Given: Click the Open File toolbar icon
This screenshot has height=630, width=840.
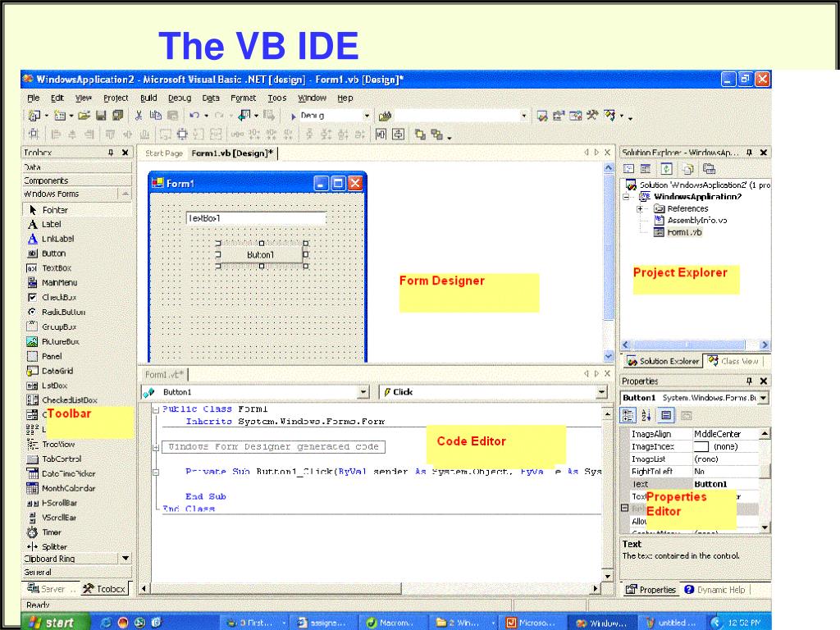Looking at the screenshot, I should pyautogui.click(x=84, y=115).
